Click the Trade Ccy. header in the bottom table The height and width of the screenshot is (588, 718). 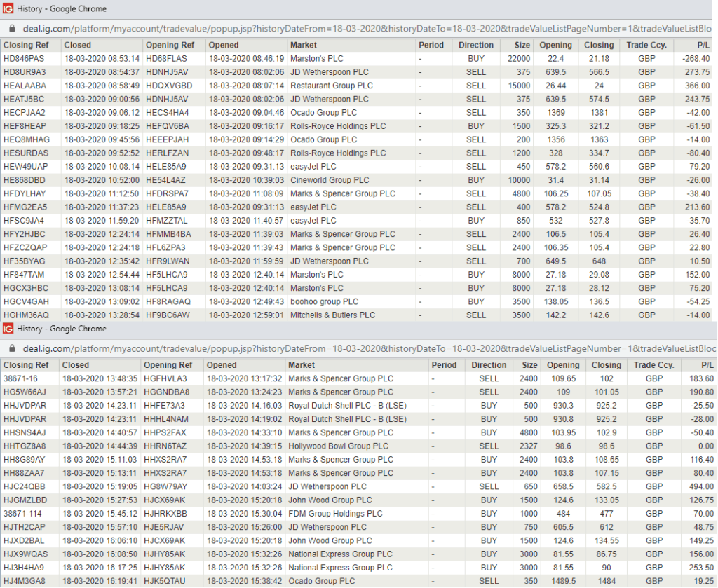coord(654,364)
